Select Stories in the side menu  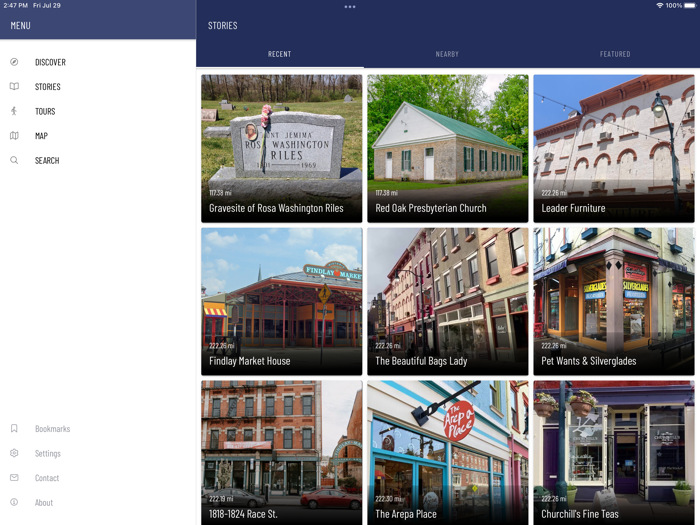(x=48, y=87)
